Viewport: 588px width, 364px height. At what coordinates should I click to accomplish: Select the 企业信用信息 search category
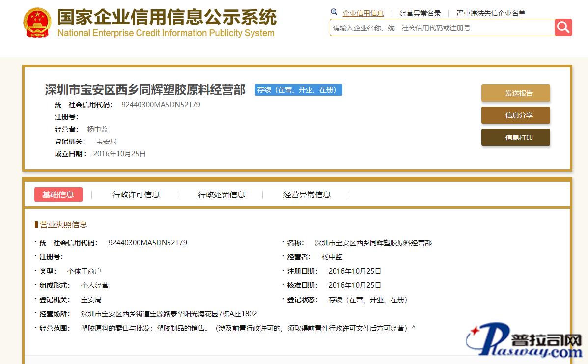click(x=363, y=13)
